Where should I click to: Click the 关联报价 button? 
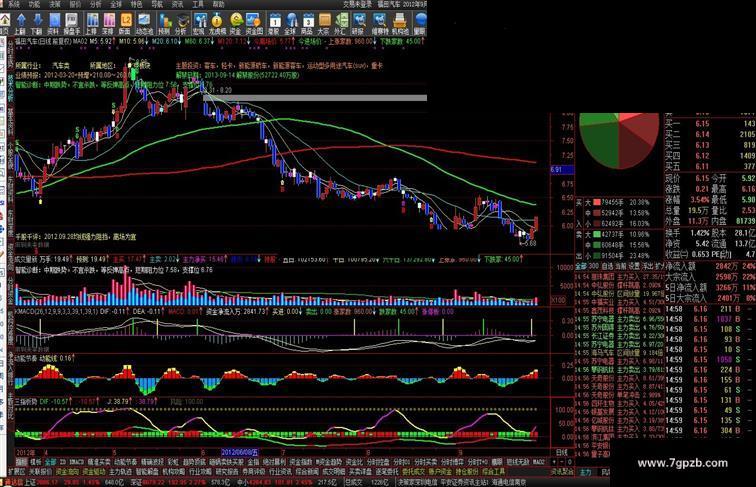point(40,472)
